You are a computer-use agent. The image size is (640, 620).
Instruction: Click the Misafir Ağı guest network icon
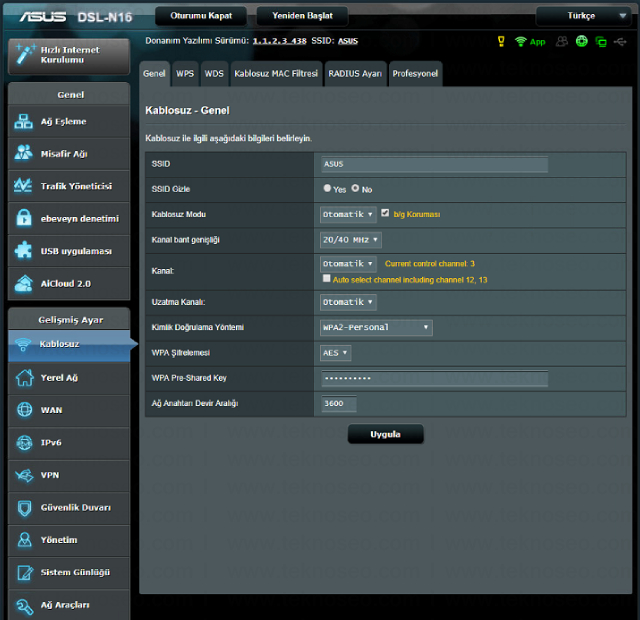click(23, 153)
